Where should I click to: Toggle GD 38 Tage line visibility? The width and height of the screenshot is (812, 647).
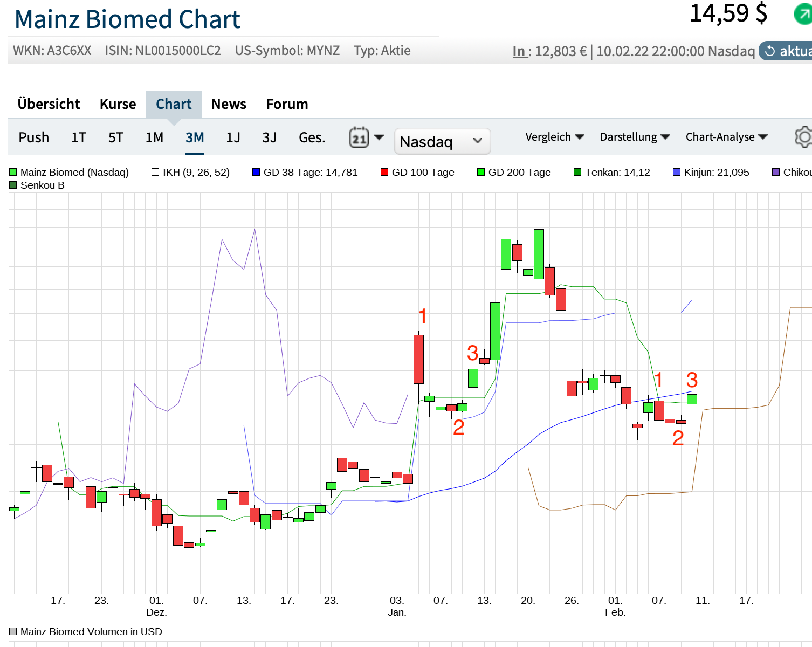(x=305, y=173)
